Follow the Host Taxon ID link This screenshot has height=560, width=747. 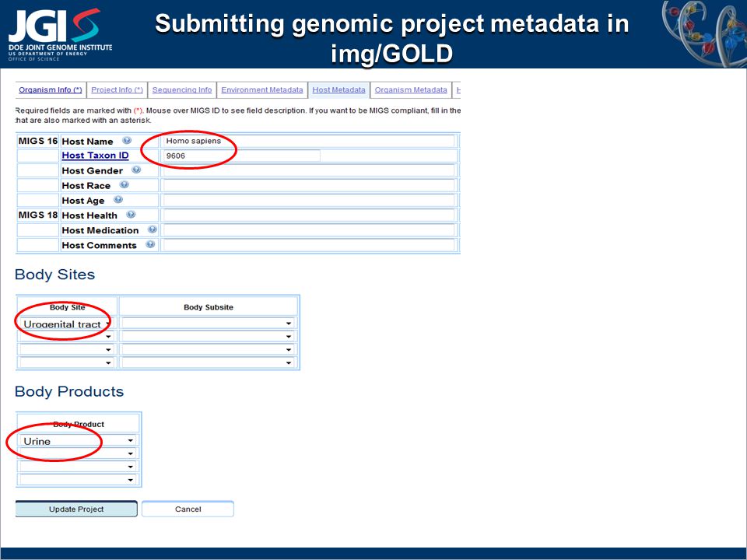(x=95, y=156)
